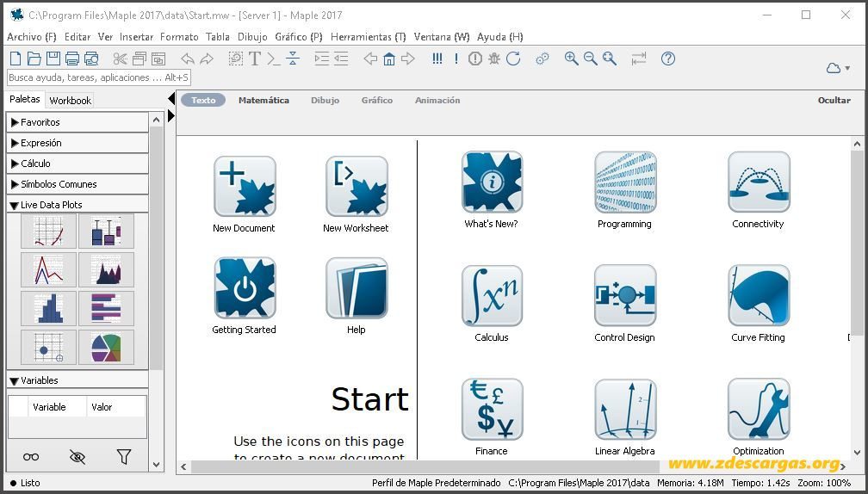Open the Getting Started icon
868x494 pixels.
(245, 287)
